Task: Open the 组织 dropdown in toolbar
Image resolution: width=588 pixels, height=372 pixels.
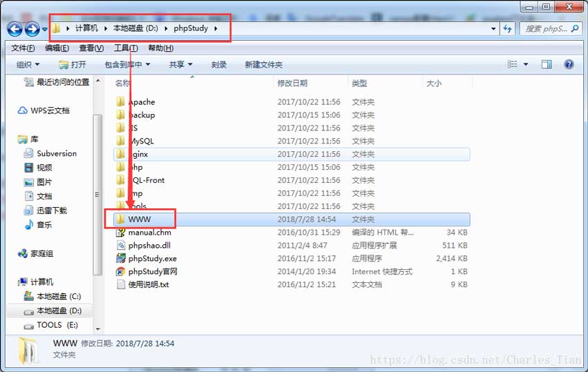Action: pyautogui.click(x=28, y=65)
